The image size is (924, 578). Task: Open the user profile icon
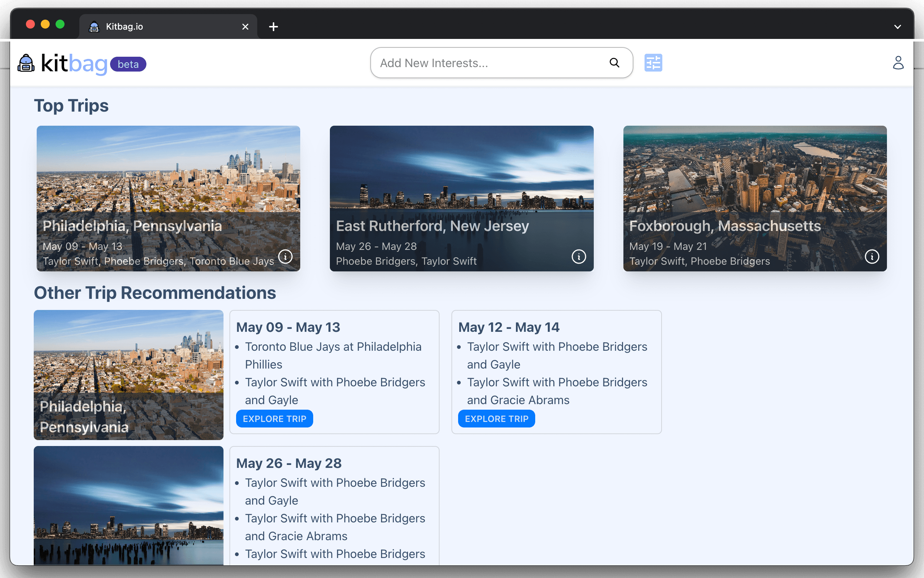pos(898,63)
